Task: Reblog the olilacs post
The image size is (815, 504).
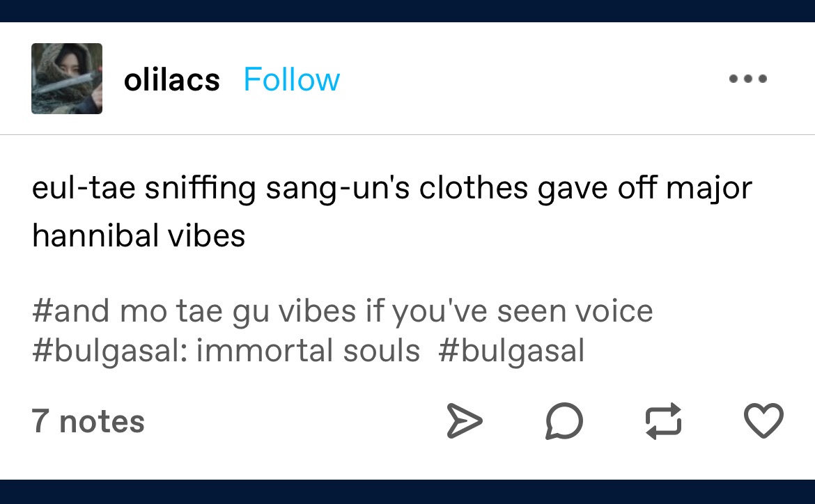Action: click(663, 422)
